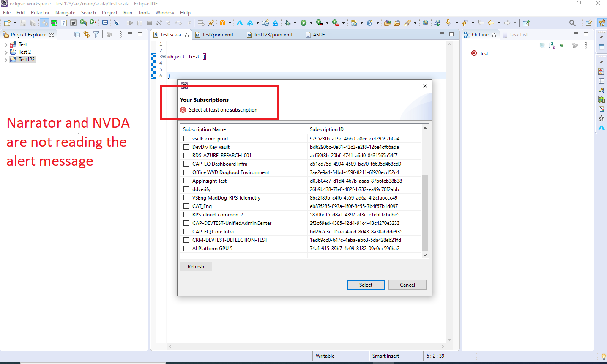Tick CAP-EQ Dashboard Infra checkbox
The width and height of the screenshot is (607, 364).
pos(186,164)
